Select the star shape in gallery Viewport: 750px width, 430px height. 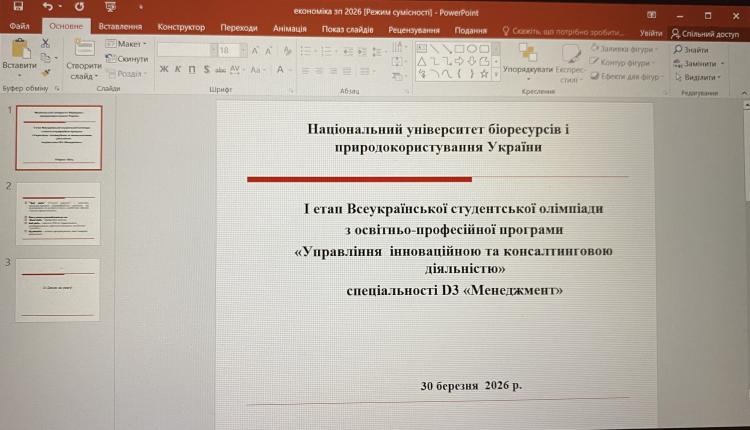point(484,74)
